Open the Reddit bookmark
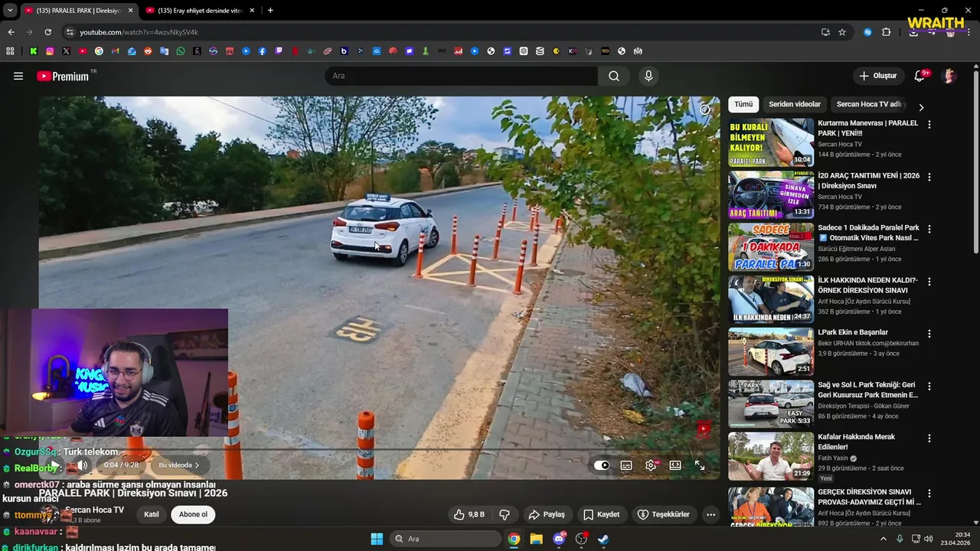 [x=148, y=51]
